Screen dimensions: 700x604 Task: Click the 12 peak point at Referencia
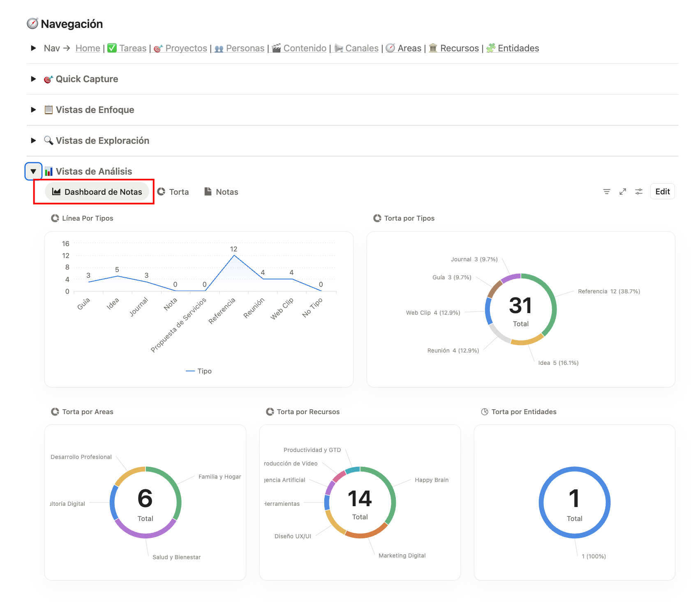point(234,256)
